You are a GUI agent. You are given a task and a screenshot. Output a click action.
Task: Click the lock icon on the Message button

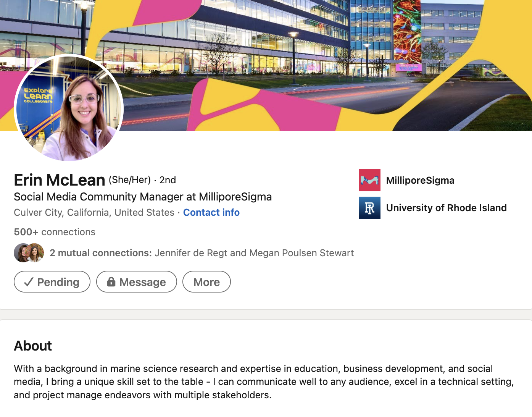point(111,282)
